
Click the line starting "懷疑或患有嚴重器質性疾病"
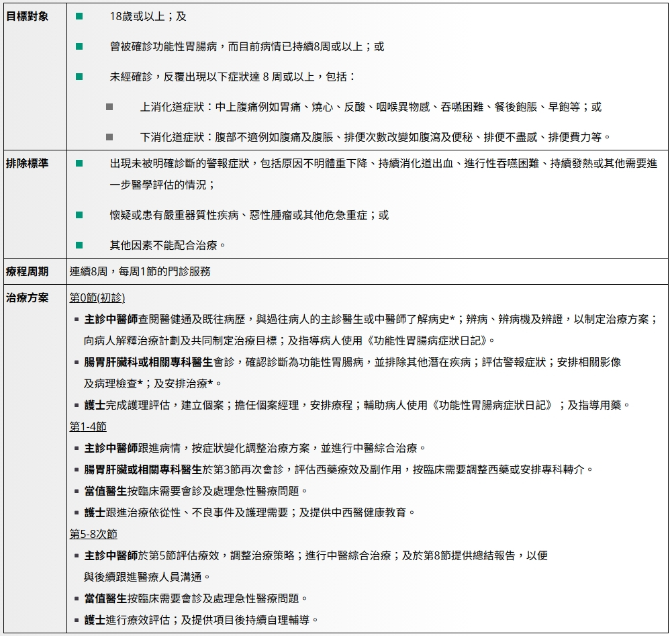point(250,215)
